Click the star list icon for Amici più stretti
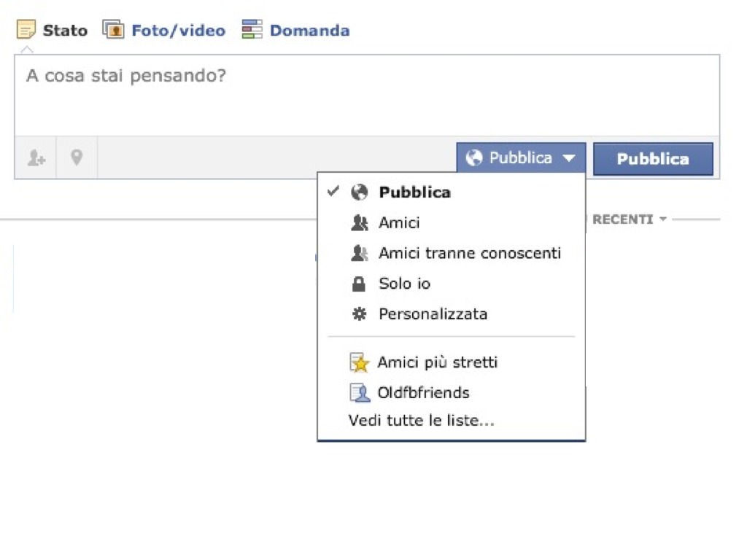747x560 pixels. 360,362
